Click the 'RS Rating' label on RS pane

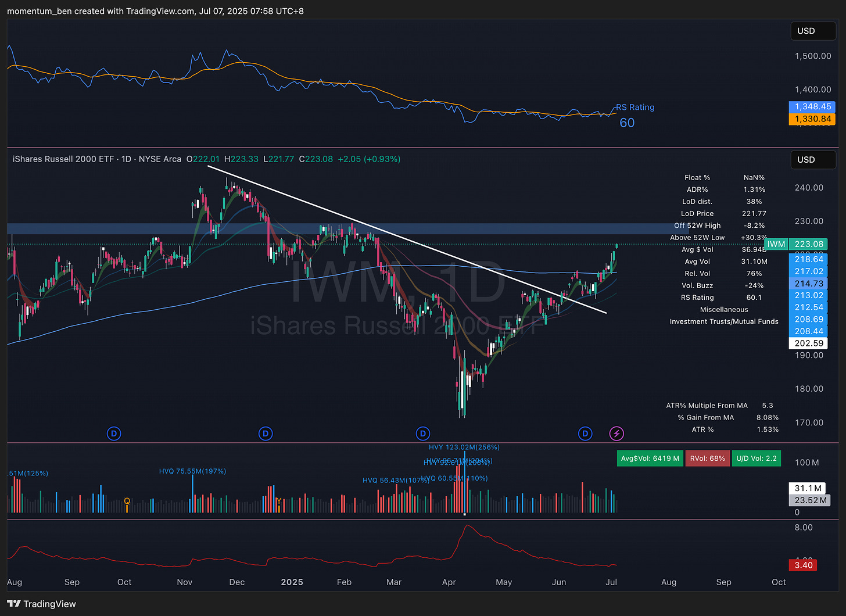[x=635, y=107]
